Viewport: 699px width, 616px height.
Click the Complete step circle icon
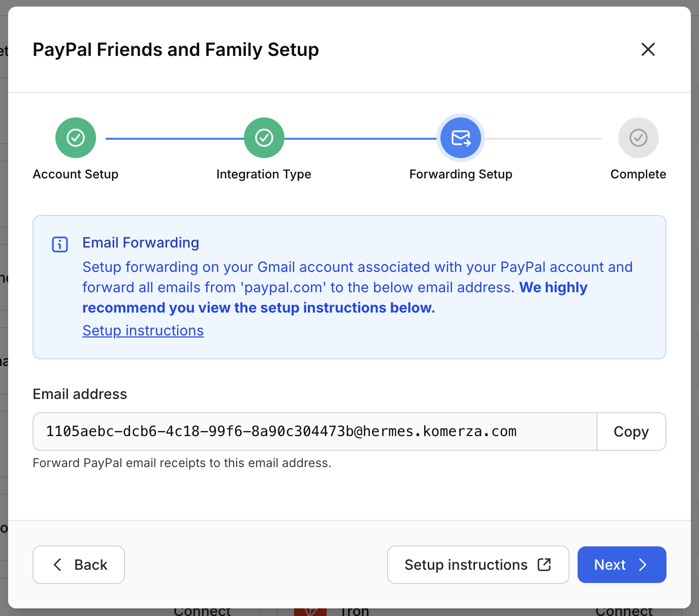click(638, 138)
